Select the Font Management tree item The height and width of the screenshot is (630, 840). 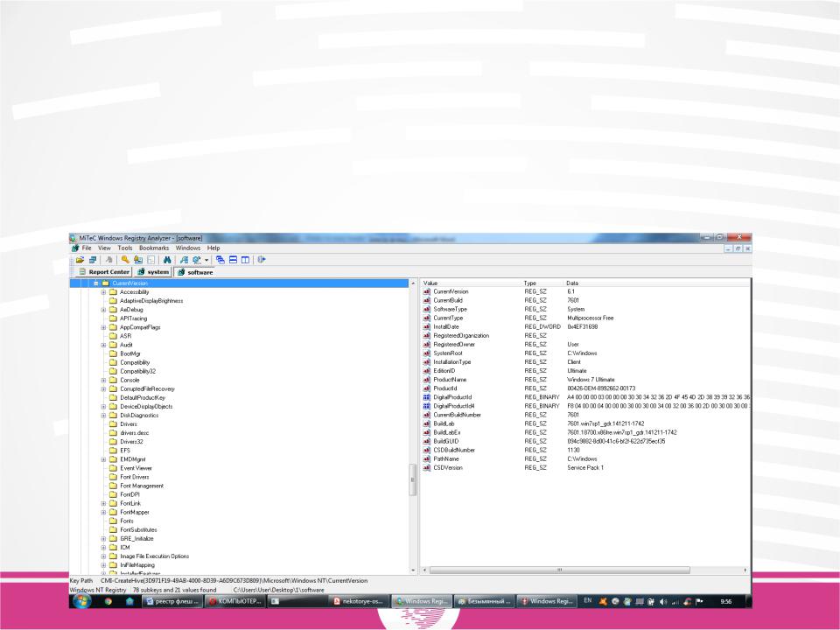click(x=142, y=486)
